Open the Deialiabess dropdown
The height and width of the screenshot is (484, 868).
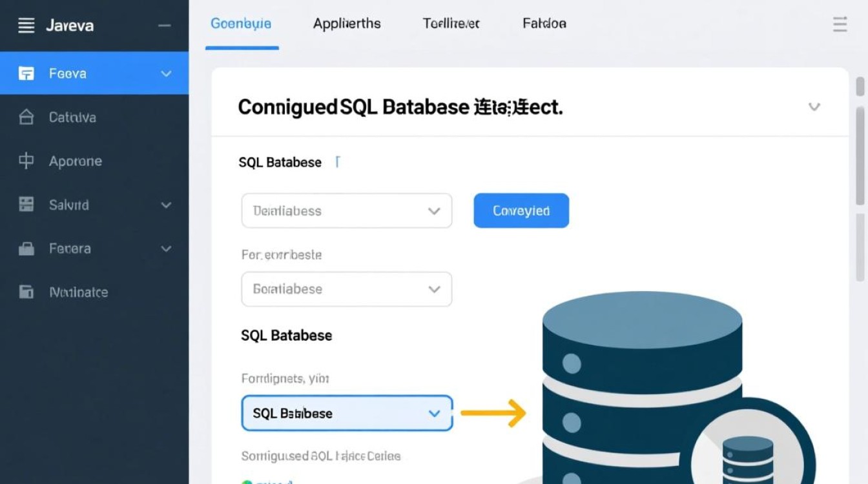click(346, 210)
